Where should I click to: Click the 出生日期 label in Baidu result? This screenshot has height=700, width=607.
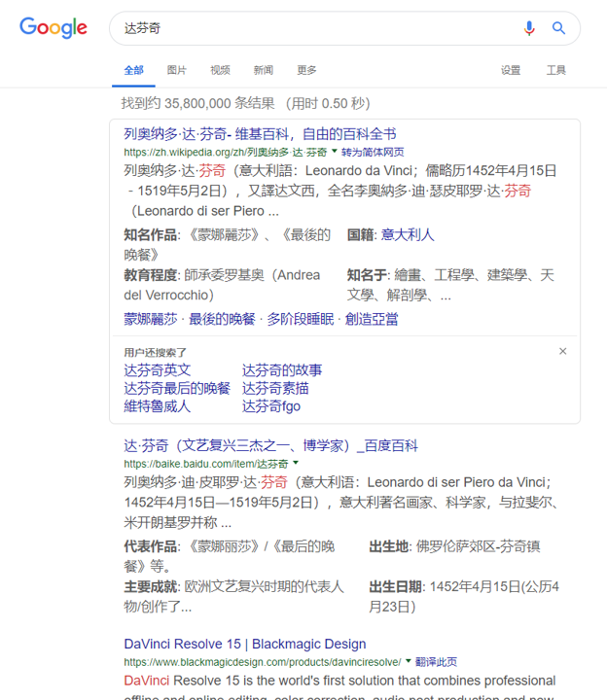coord(395,586)
